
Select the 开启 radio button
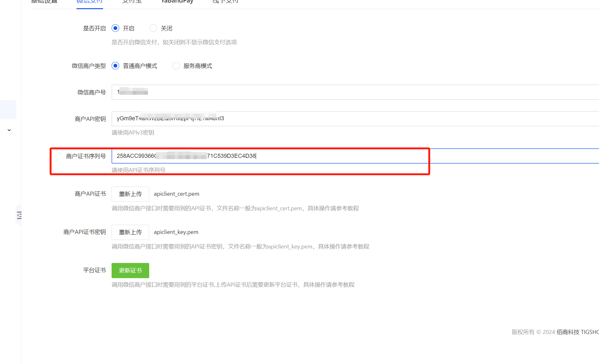[115, 28]
